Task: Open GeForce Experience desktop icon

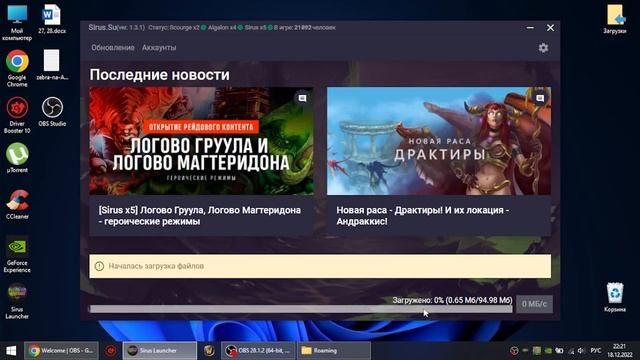Action: pyautogui.click(x=17, y=254)
